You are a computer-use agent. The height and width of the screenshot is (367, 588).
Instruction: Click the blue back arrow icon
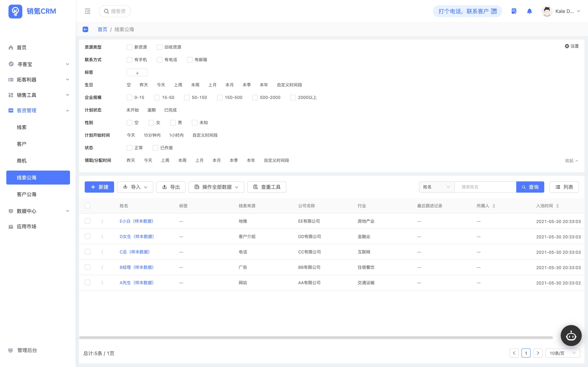click(x=85, y=29)
